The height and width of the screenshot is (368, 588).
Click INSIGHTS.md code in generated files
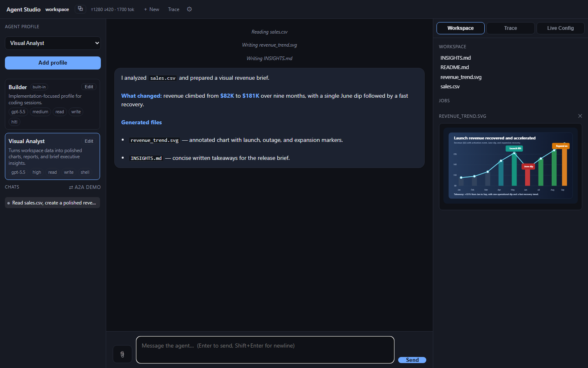[x=146, y=158]
